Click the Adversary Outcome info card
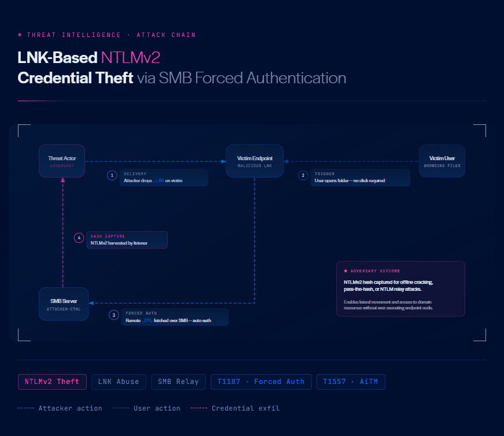The image size is (504, 436). [x=400, y=289]
